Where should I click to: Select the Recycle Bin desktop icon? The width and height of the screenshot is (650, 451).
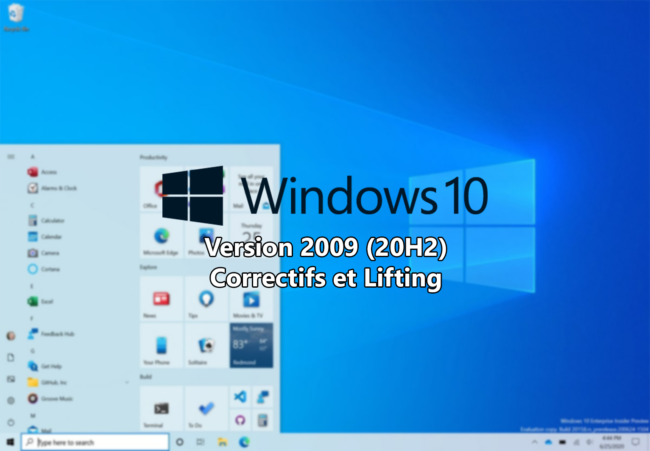pos(16,18)
